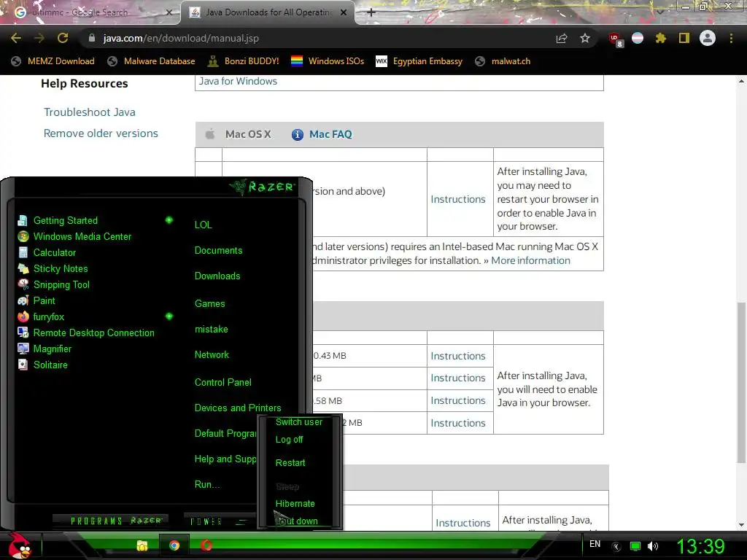The image size is (747, 560).
Task: Launch the Snipping Tool
Action: coord(61,285)
